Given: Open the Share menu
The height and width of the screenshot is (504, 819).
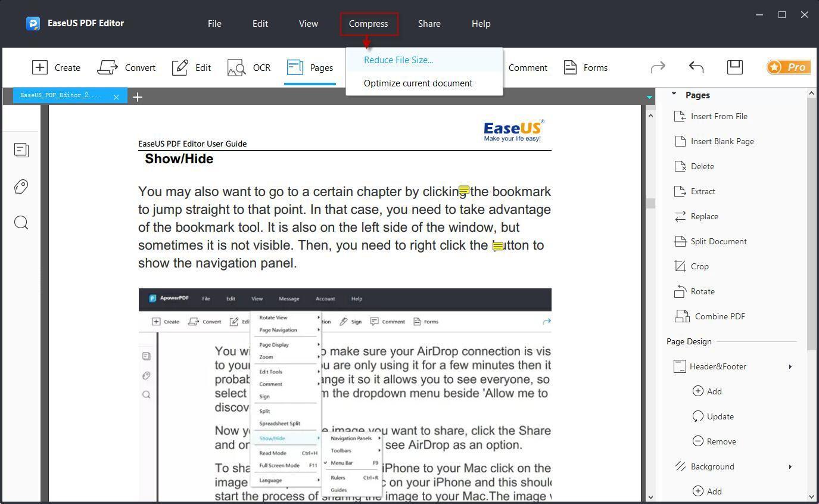Looking at the screenshot, I should pos(429,24).
